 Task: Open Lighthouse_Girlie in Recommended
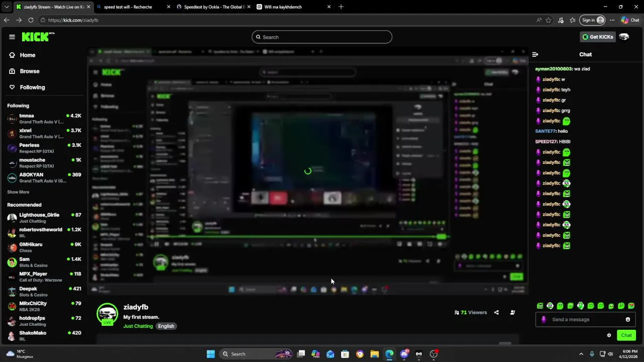point(44,218)
